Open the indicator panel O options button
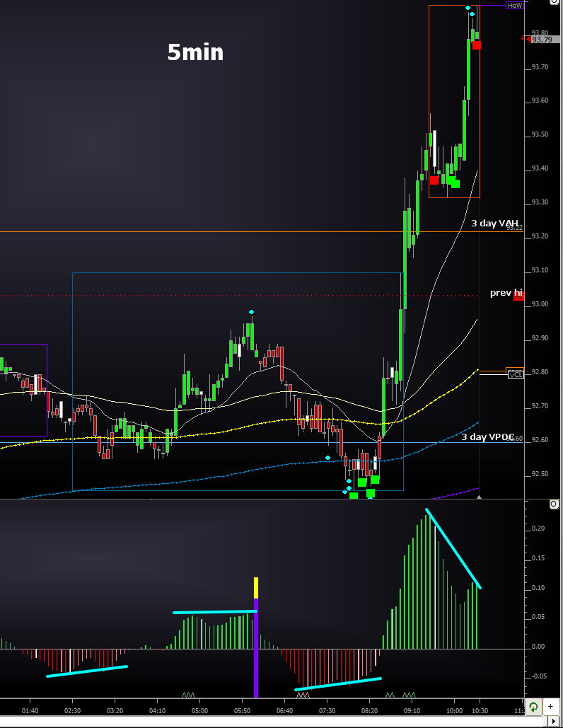This screenshot has width=563, height=728. coord(554,504)
